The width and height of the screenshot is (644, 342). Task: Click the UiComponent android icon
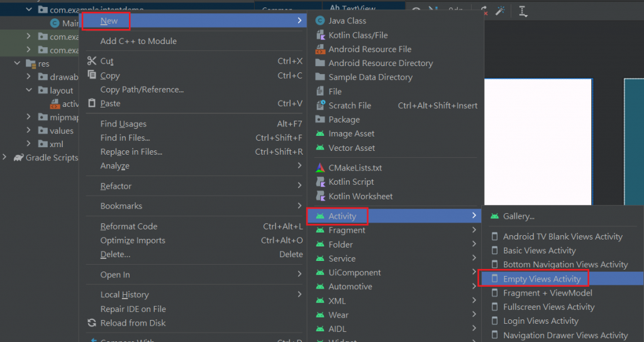click(x=320, y=272)
